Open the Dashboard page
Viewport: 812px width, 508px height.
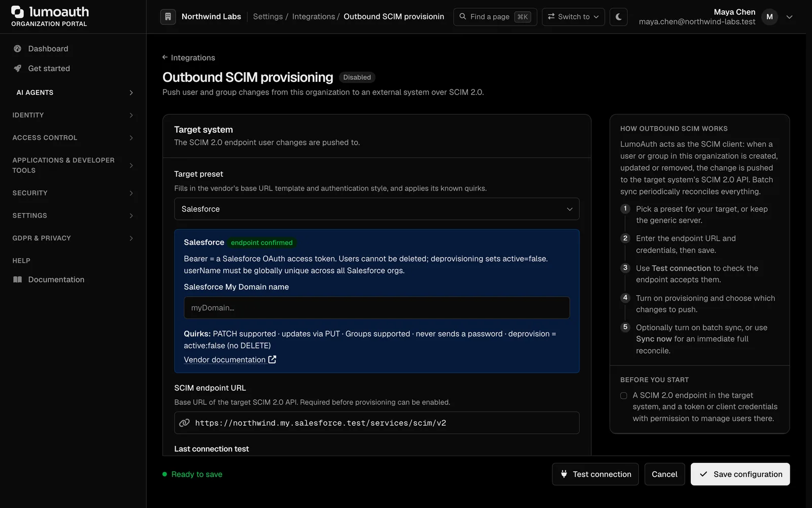point(48,49)
